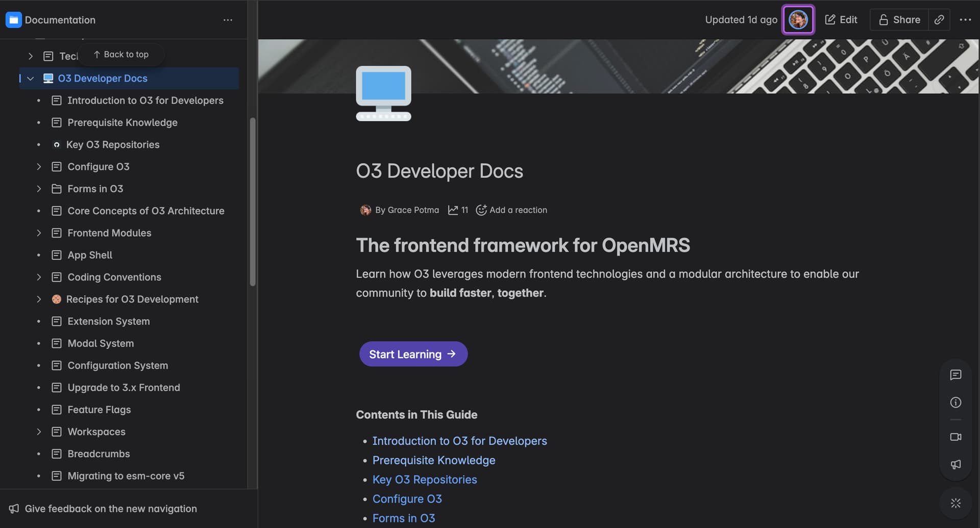Viewport: 980px width, 528px height.
Task: Click the Add a reaction emoji icon
Action: (x=481, y=210)
